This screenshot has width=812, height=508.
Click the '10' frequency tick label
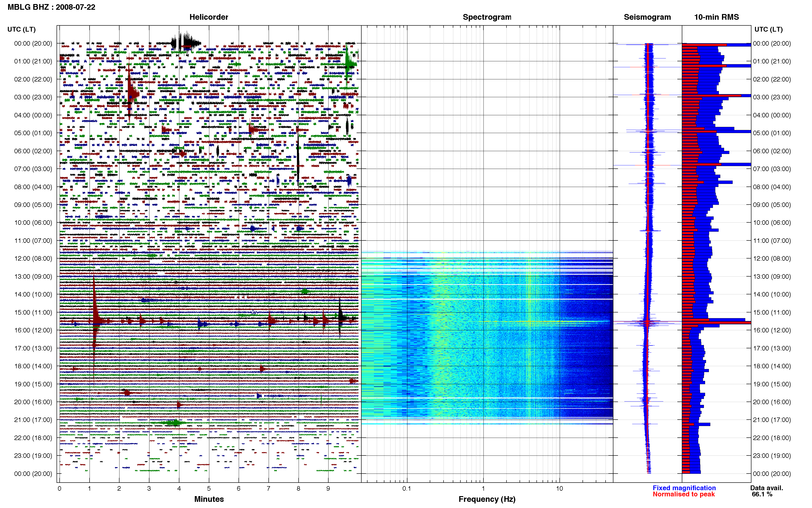[x=559, y=489]
